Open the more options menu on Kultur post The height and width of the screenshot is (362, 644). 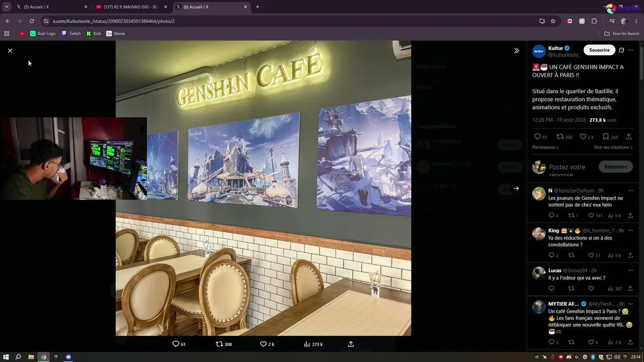[630, 50]
